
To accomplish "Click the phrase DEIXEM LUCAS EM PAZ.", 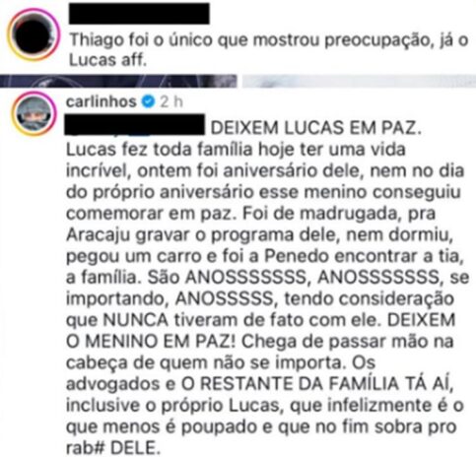I will tap(315, 128).
